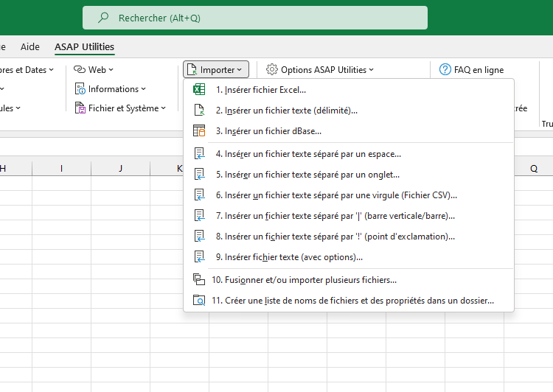Expand the partially visible 'et Dates' dropdown

pos(27,70)
